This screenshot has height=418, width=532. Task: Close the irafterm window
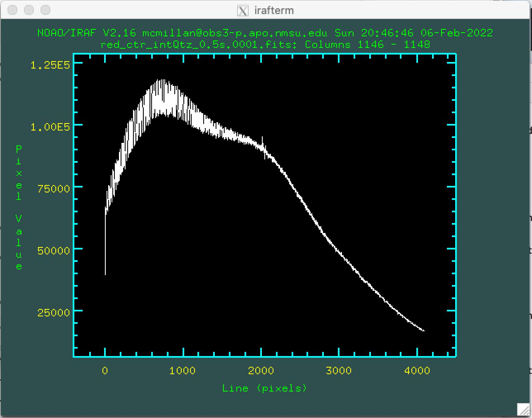[x=12, y=10]
